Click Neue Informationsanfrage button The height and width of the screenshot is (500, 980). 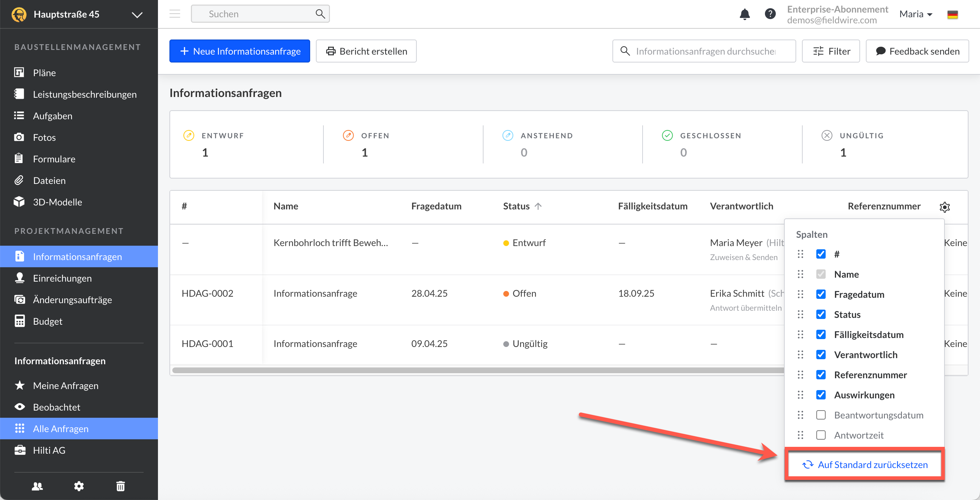coord(240,51)
